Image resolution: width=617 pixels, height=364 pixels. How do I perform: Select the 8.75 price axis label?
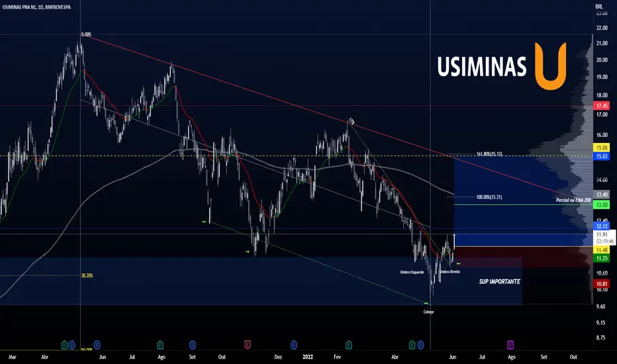coord(601,338)
